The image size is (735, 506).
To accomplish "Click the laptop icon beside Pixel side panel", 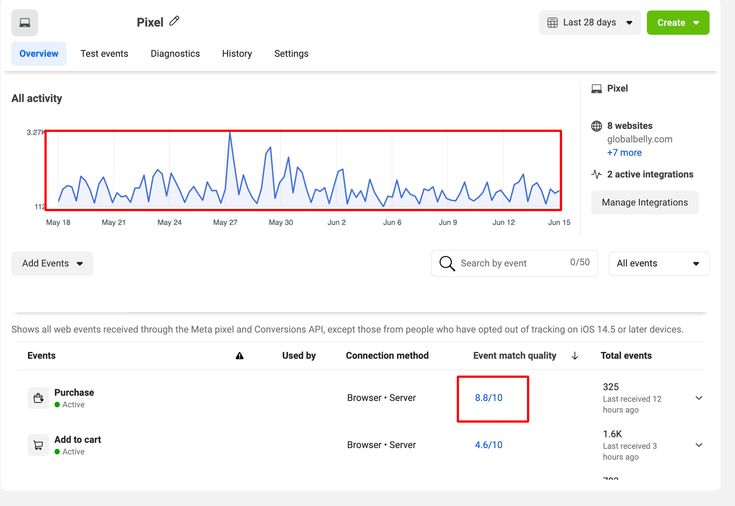I will pos(596,89).
